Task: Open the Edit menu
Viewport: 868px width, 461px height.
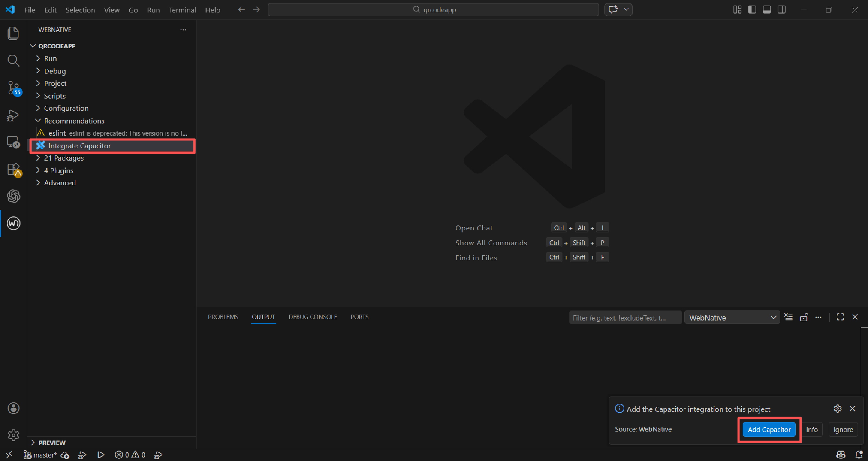Action: coord(50,10)
